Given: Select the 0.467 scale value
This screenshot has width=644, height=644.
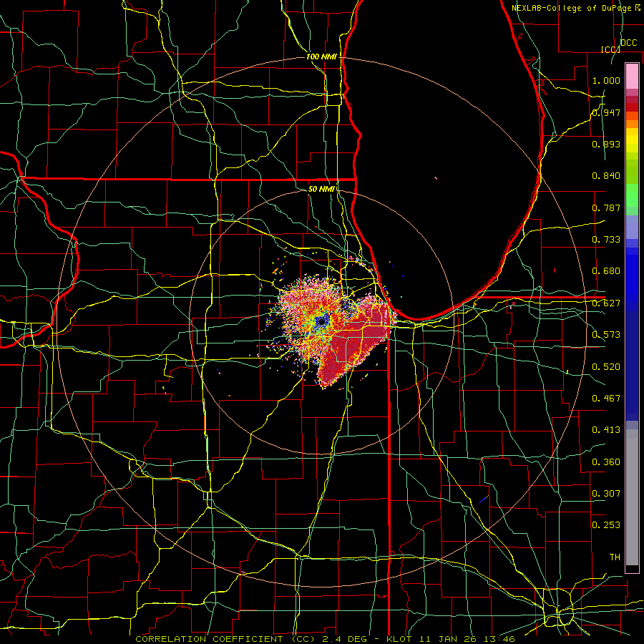Looking at the screenshot, I should pyautogui.click(x=606, y=399).
